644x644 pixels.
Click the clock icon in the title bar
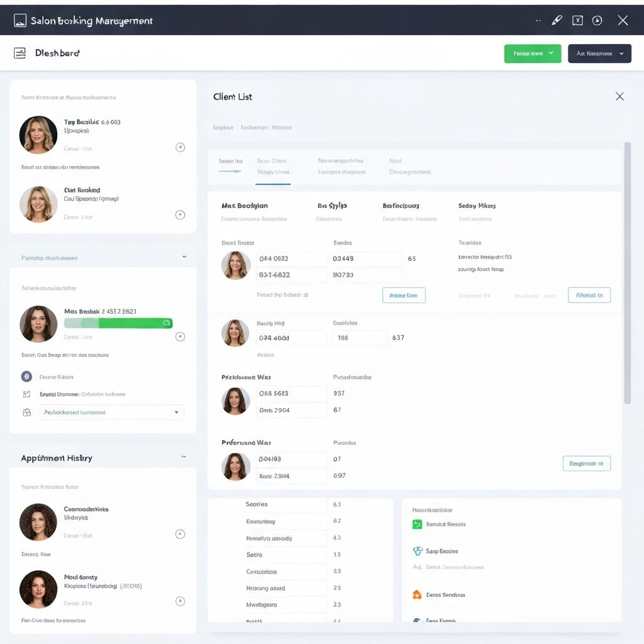(x=597, y=20)
